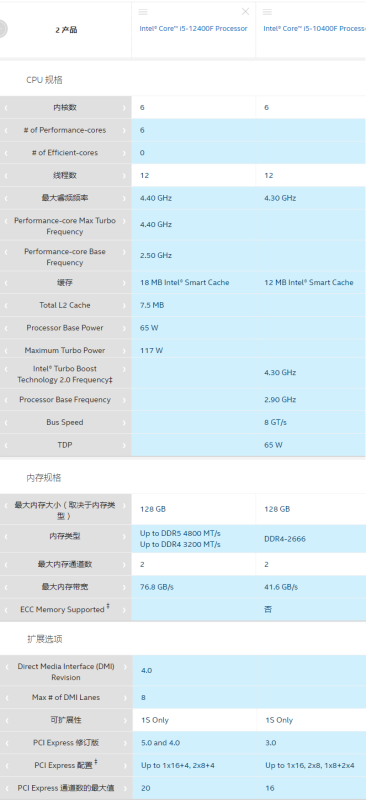This screenshot has width=366, height=800.
Task: Click the PCI Express 通道数的最大值 row label
Action: 65,788
